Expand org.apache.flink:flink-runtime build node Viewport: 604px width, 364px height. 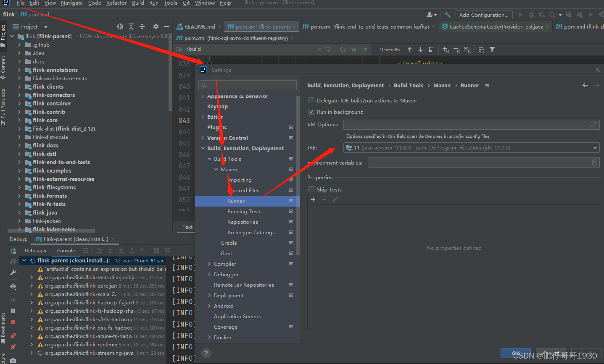(32, 345)
